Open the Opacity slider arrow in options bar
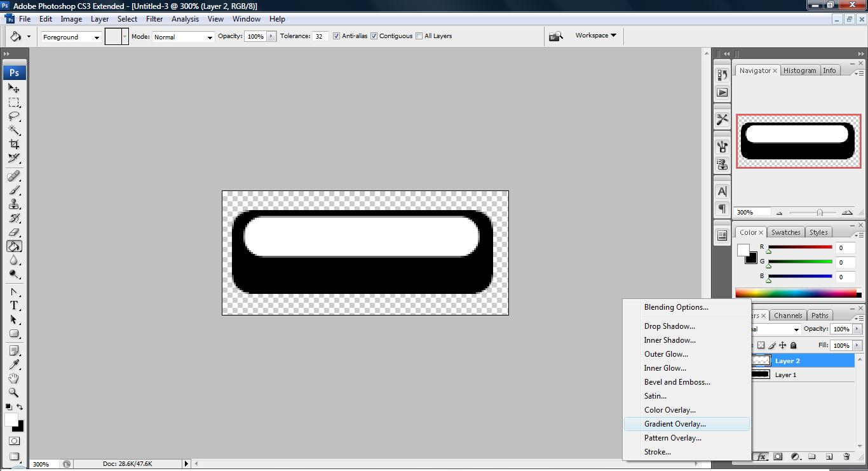 [x=272, y=36]
